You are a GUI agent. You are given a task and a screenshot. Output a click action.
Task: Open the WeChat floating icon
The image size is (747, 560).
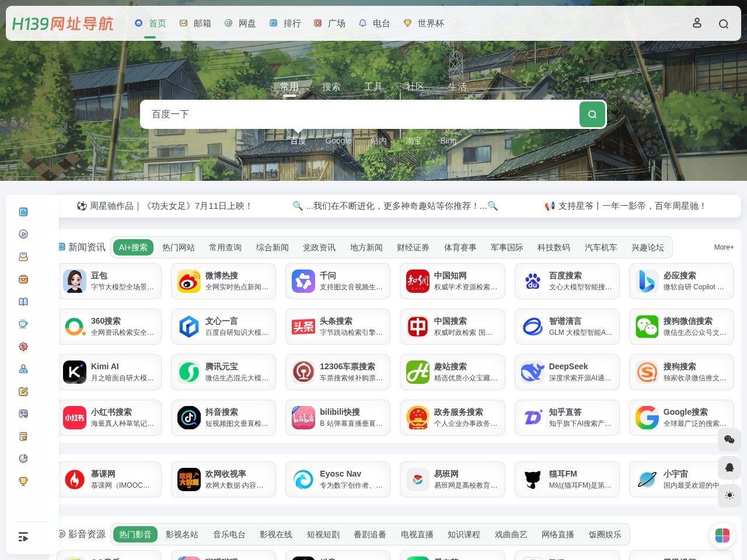pos(729,439)
